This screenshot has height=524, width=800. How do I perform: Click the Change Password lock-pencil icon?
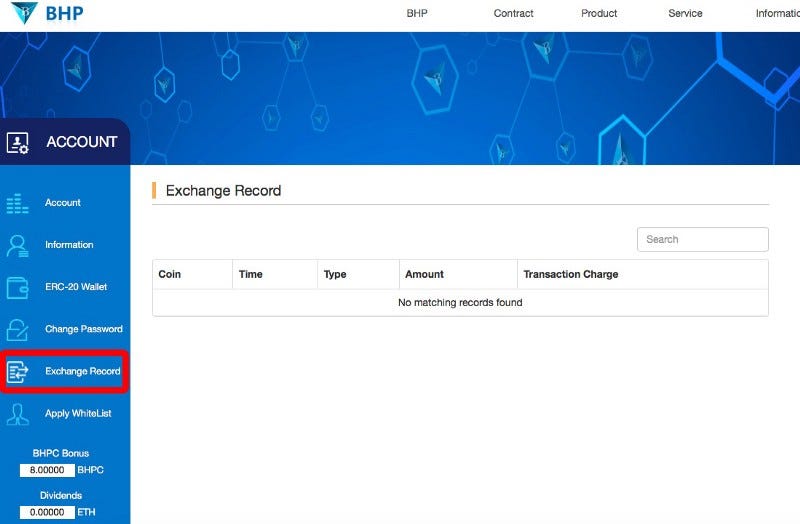tap(17, 330)
